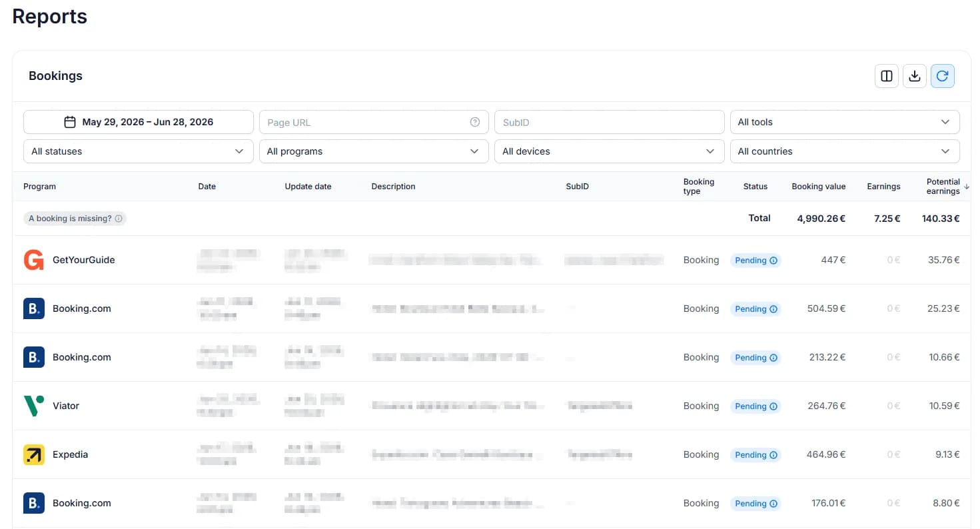Click the 'A booking is missing?' link

tap(75, 219)
